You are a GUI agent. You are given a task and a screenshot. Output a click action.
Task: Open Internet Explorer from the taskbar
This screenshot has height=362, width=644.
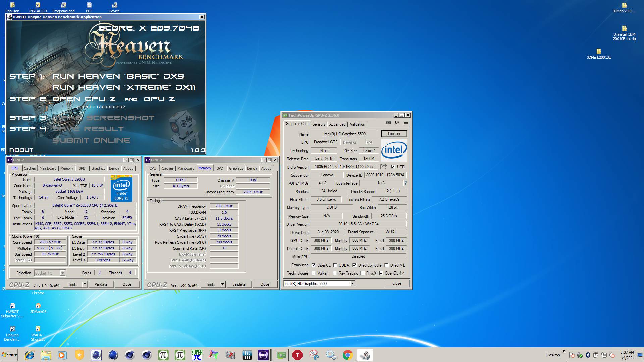[30, 355]
